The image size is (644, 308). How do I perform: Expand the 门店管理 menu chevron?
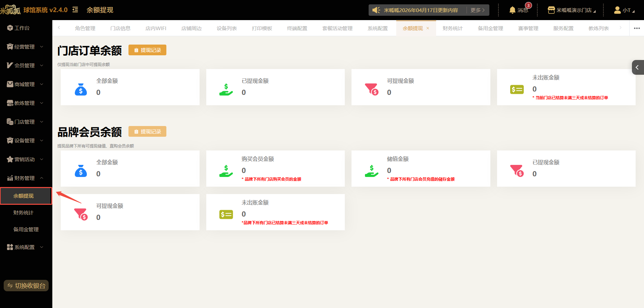coord(42,122)
